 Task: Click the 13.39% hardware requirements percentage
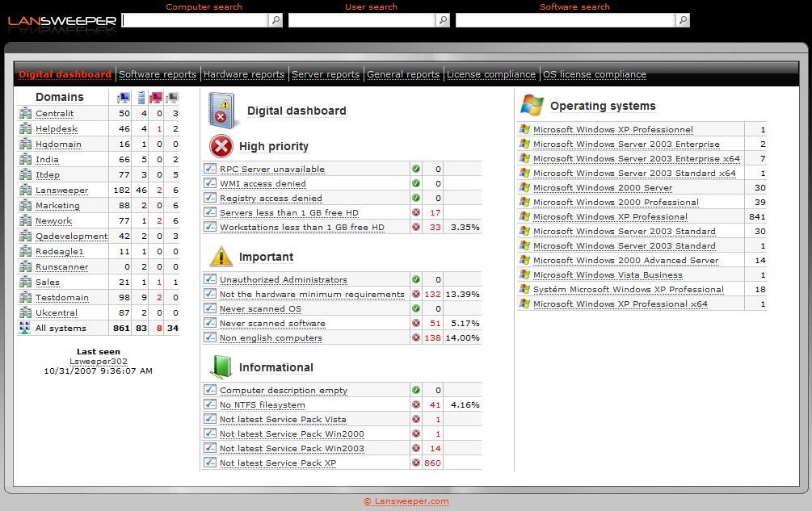[x=462, y=294]
